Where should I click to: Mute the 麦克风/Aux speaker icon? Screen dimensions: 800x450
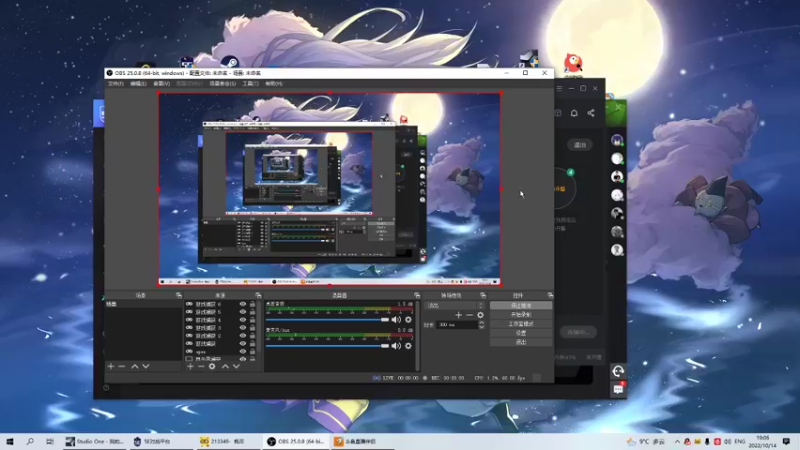(396, 345)
